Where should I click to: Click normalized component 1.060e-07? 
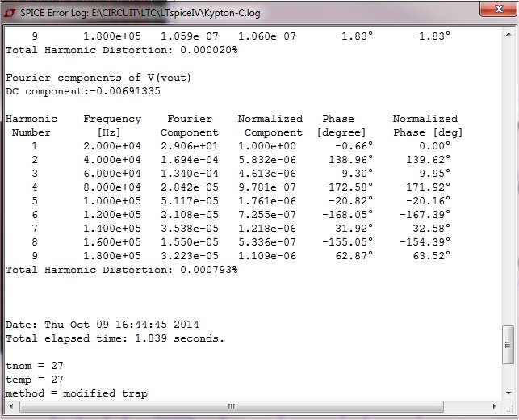[267, 36]
